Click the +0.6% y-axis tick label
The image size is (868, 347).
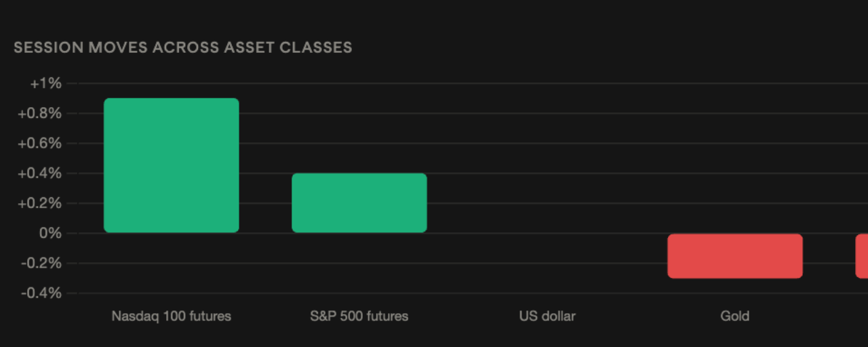(39, 144)
